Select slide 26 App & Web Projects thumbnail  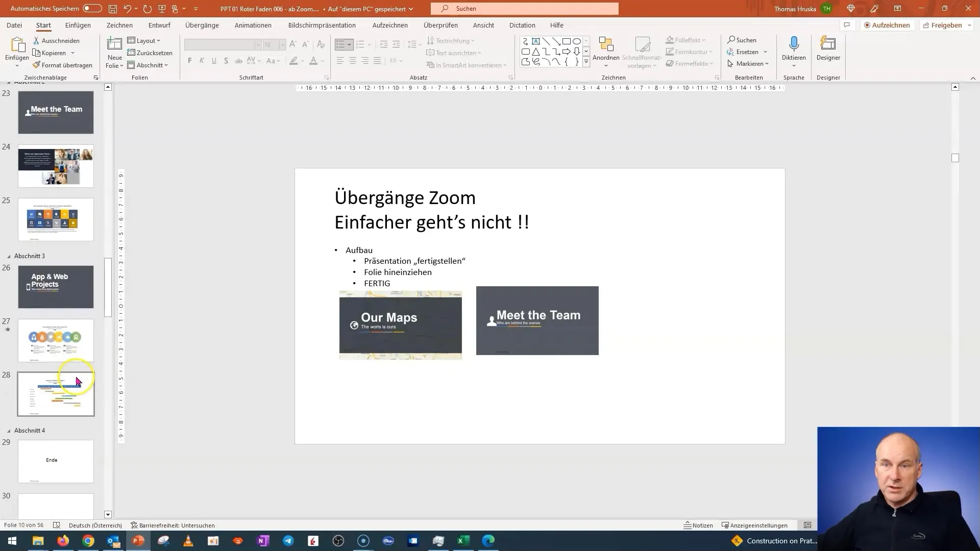(56, 287)
